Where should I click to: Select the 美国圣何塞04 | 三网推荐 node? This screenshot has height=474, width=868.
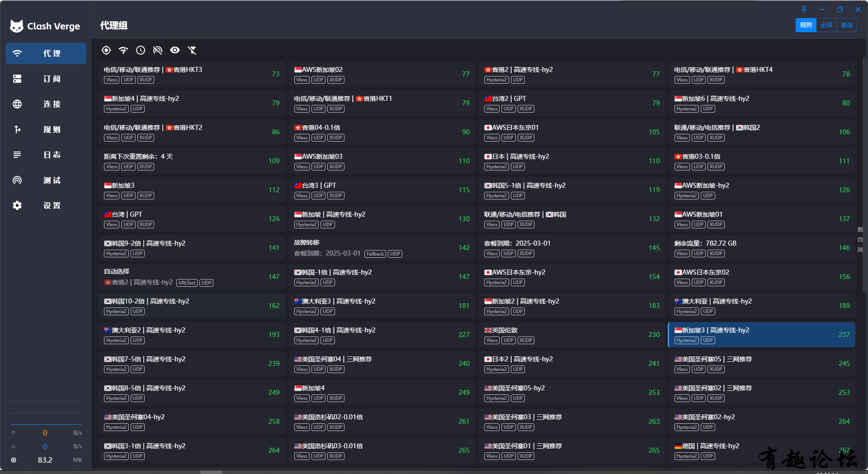[382, 364]
